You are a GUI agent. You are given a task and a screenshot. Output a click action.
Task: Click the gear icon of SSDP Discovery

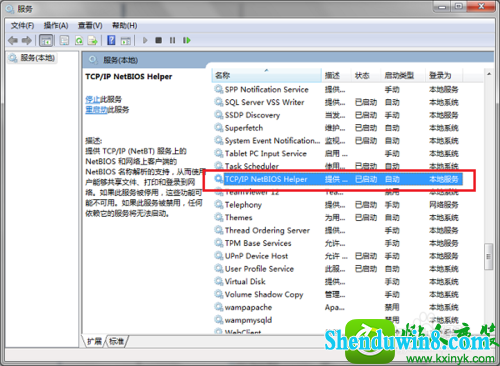219,115
